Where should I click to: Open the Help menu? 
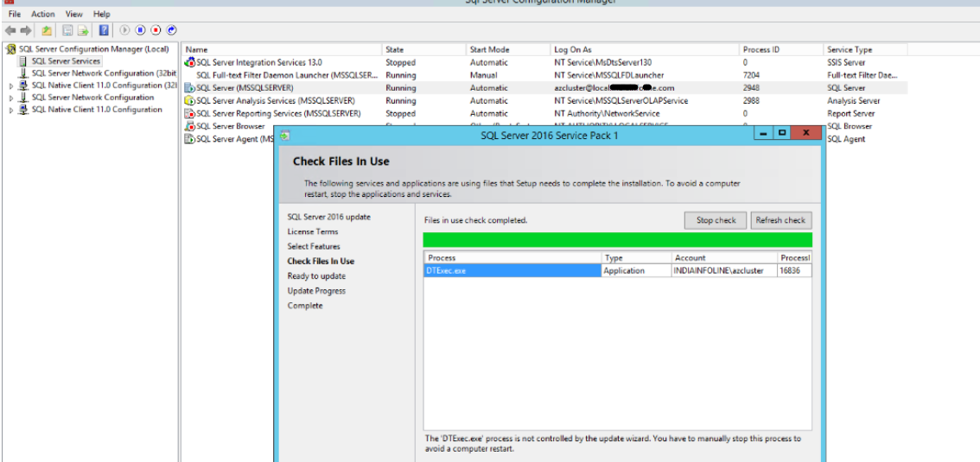(x=102, y=14)
